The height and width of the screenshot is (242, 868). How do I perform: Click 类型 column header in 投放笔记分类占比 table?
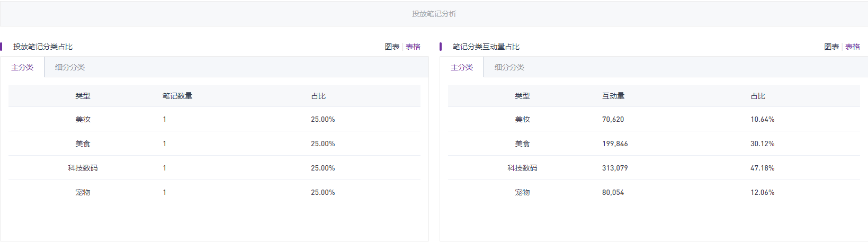(83, 96)
